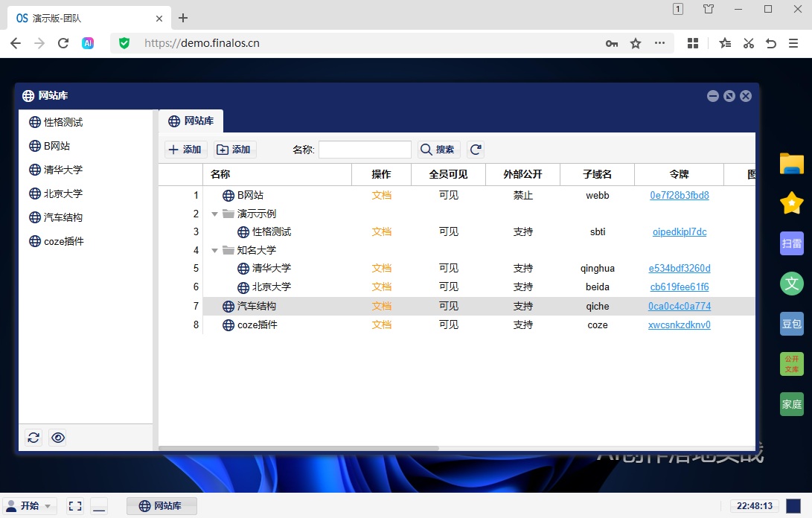Bookmark the page with the star icon
The image size is (812, 518).
click(636, 43)
